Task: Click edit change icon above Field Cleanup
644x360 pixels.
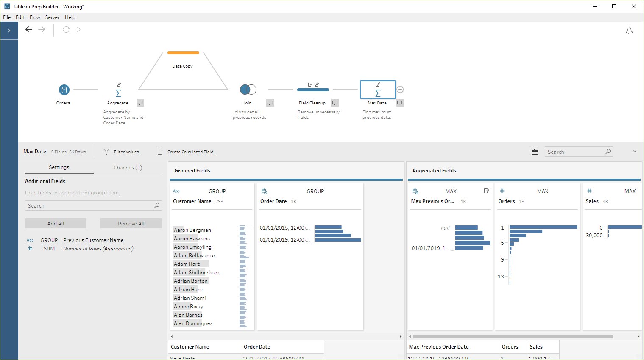Action: click(x=316, y=84)
